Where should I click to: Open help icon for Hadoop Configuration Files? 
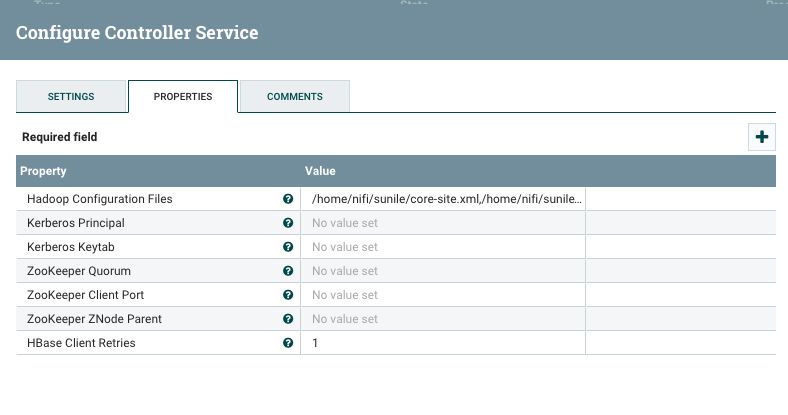coord(288,199)
